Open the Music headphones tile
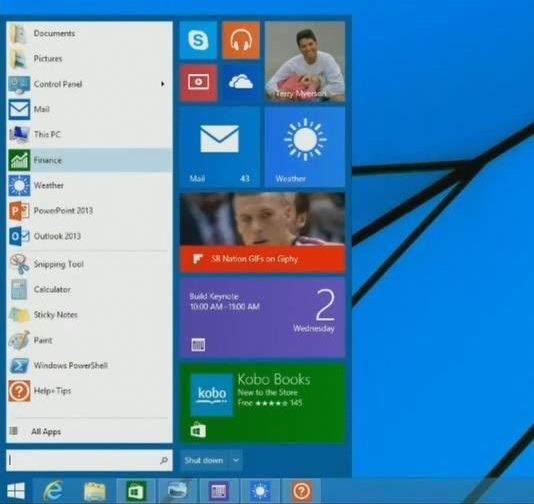534x504 pixels. (241, 40)
